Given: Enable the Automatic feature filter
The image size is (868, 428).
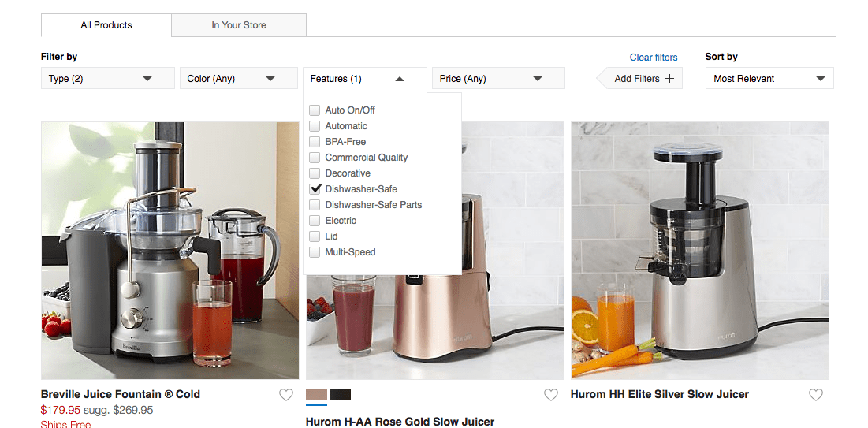Looking at the screenshot, I should pyautogui.click(x=315, y=125).
